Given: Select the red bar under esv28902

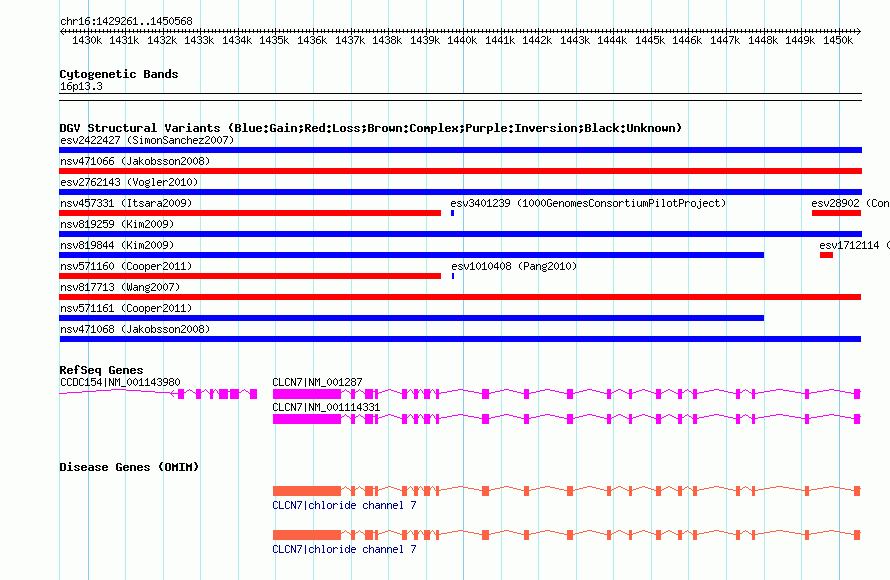Looking at the screenshot, I should click(x=836, y=213).
